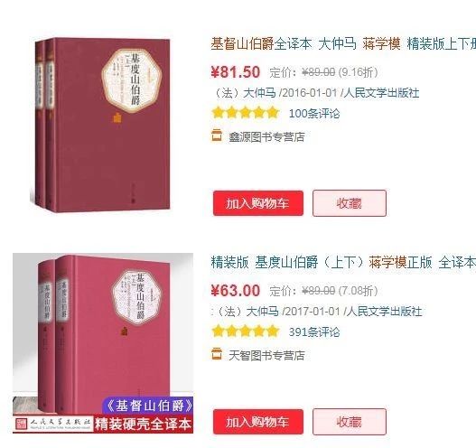View the 391条评论 reviews link
The height and width of the screenshot is (448, 476).
(314, 331)
